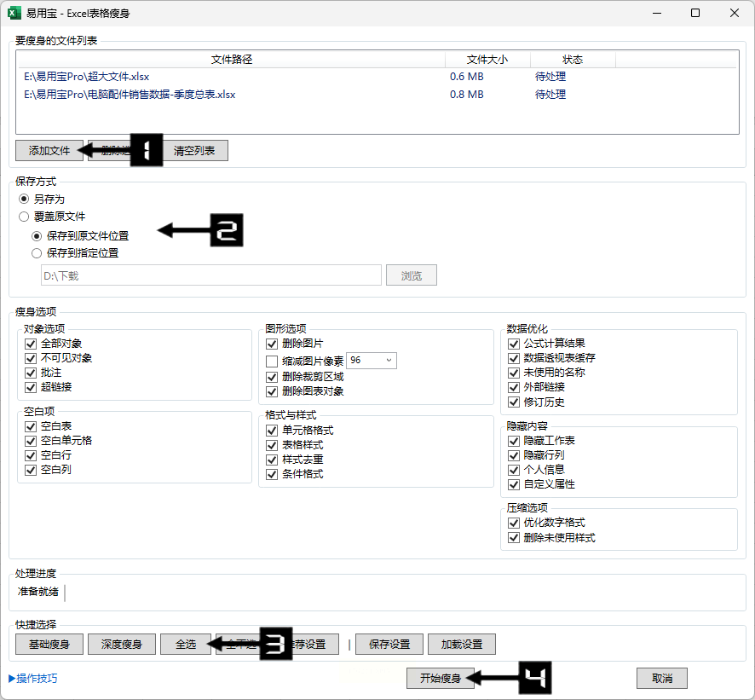
Task: Choose the 覆盖原文件 radio option
Action: click(24, 217)
